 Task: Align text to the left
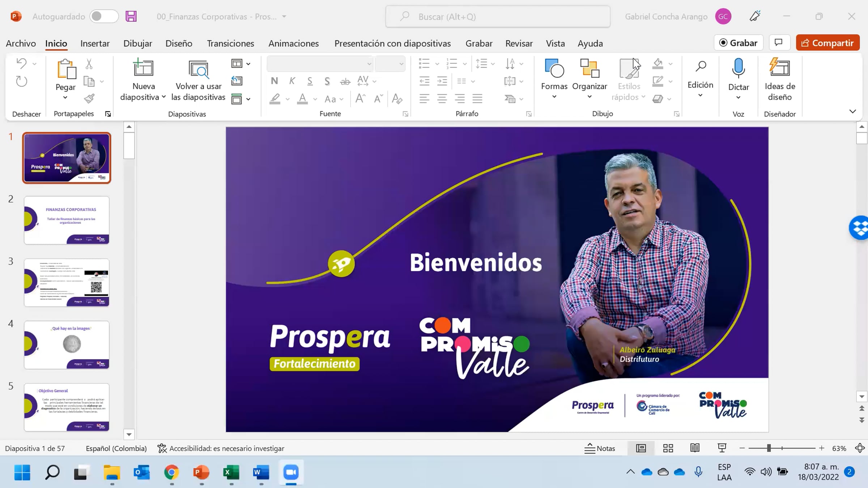424,99
